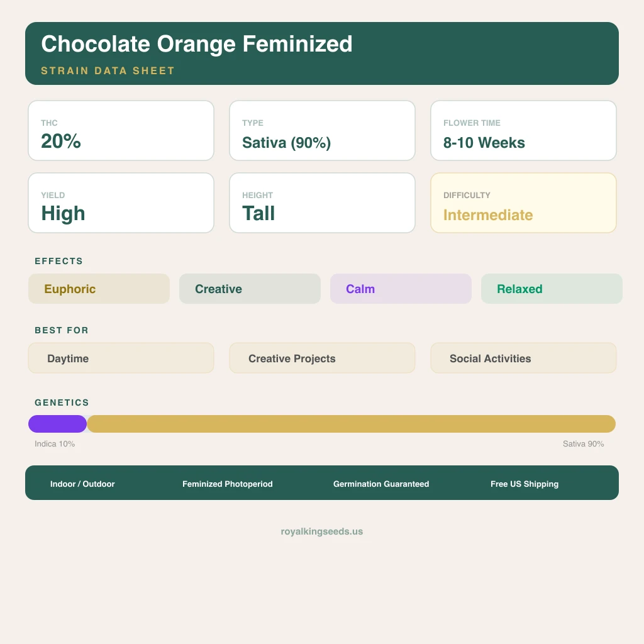Click the gold Sativa genetics bar segment

[351, 424]
